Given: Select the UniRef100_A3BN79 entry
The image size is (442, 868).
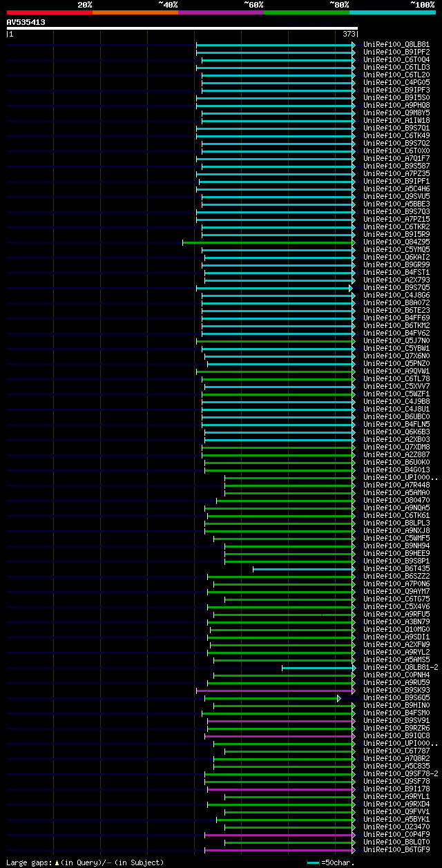Looking at the screenshot, I should point(396,622).
